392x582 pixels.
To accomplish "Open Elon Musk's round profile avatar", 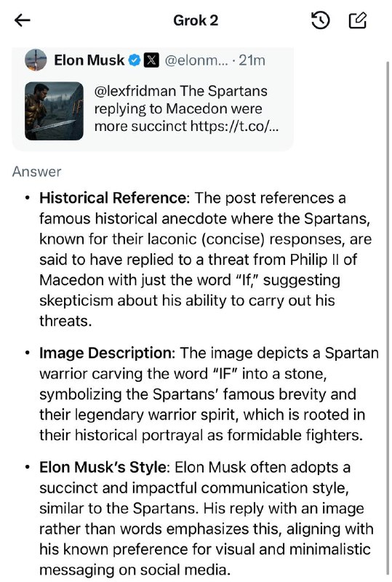I will tap(36, 60).
